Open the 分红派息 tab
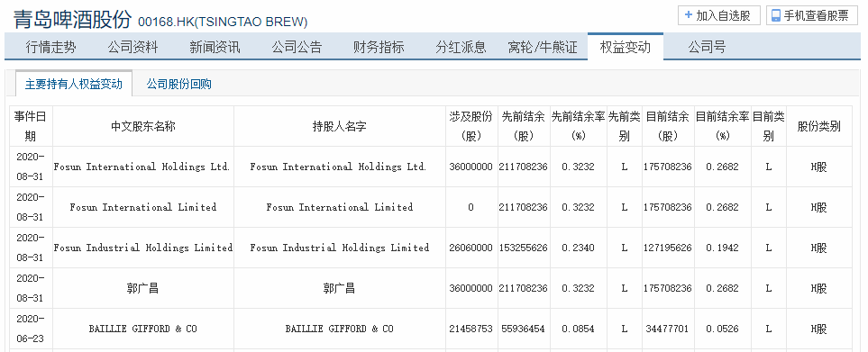Screen dimensions: 868x352 (461, 48)
